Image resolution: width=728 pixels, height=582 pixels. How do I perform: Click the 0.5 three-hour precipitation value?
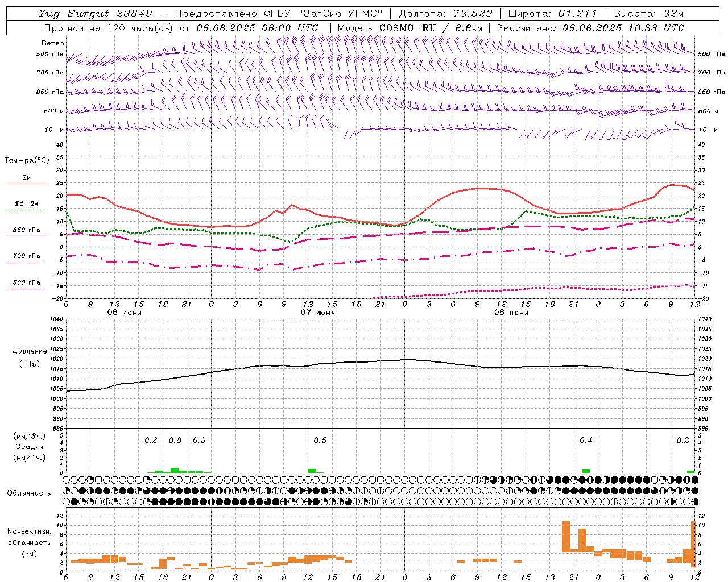pyautogui.click(x=320, y=440)
